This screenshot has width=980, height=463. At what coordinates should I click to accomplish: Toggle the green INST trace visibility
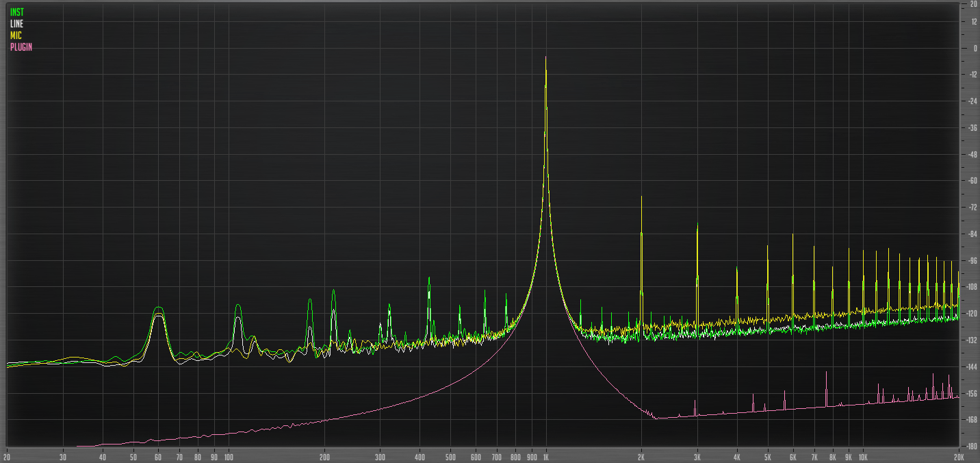pyautogui.click(x=17, y=12)
